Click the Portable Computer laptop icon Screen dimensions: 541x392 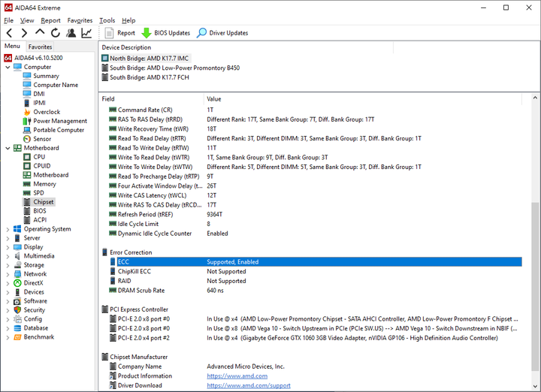(x=27, y=130)
